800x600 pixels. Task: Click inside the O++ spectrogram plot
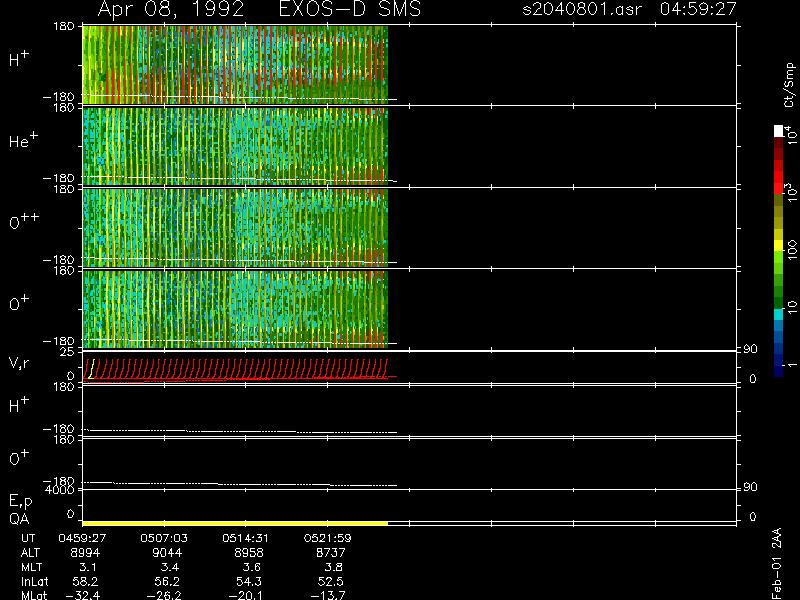[x=235, y=228]
